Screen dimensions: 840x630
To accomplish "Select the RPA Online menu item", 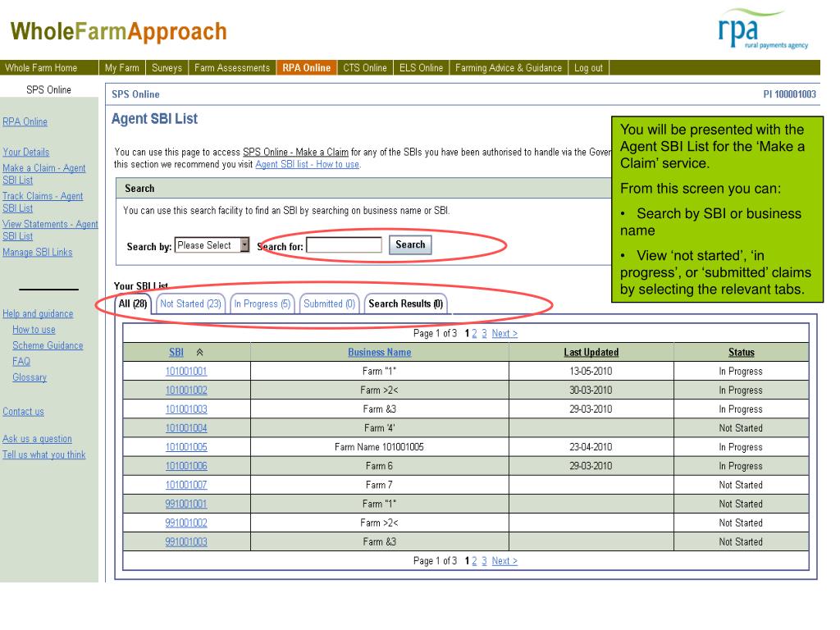I will tap(307, 68).
